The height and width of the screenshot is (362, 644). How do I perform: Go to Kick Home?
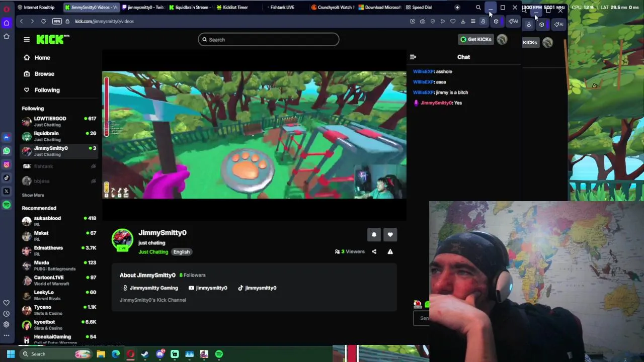(42, 58)
